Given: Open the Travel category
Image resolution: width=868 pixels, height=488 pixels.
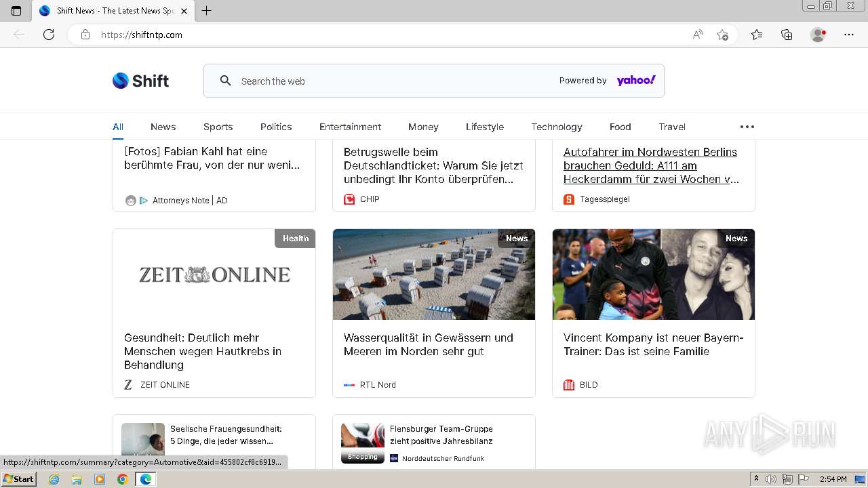Looking at the screenshot, I should point(672,127).
